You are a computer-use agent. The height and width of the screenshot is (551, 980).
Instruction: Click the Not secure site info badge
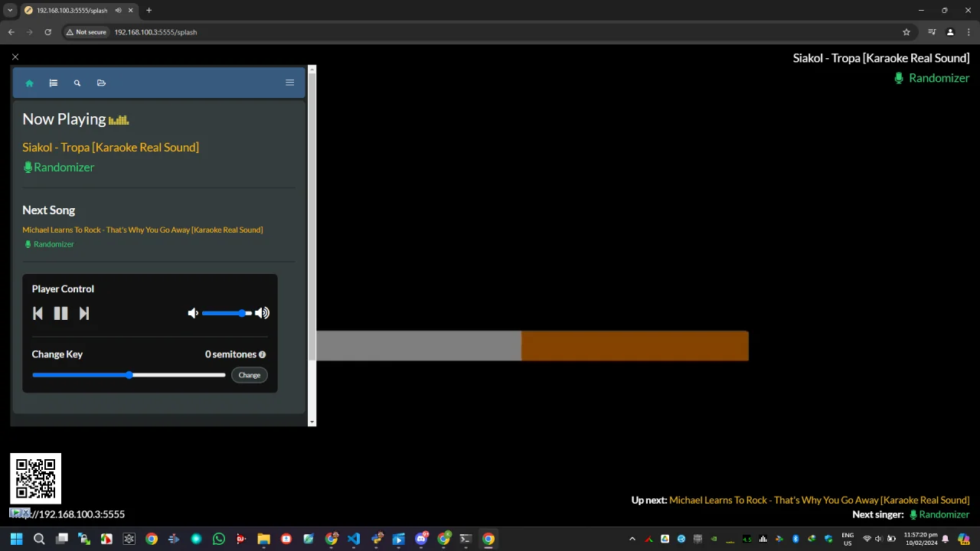(x=86, y=32)
